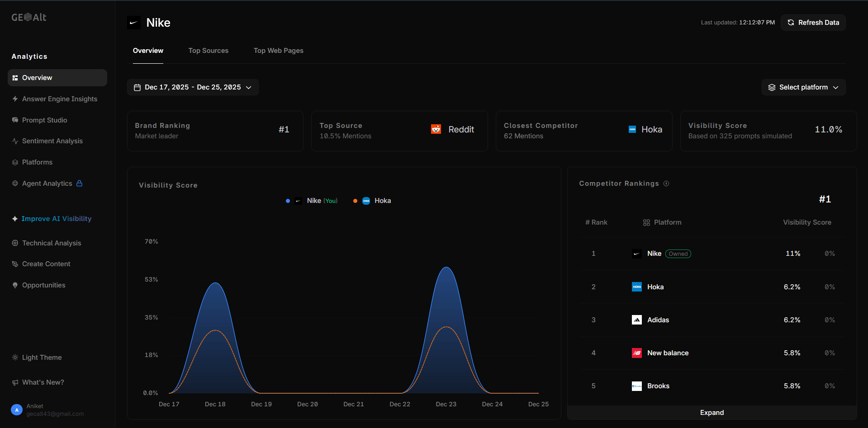Open Agent Analytics
Screen dimensions: 868x428
57,183
